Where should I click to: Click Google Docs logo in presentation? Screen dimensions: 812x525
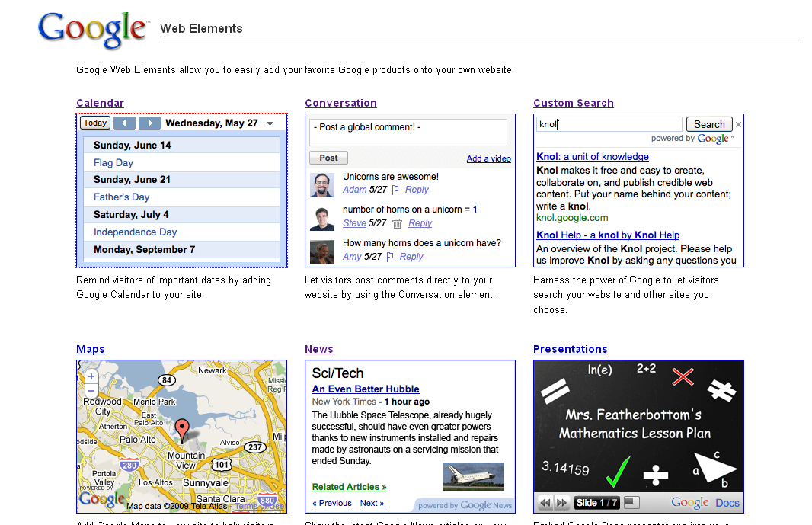[705, 502]
